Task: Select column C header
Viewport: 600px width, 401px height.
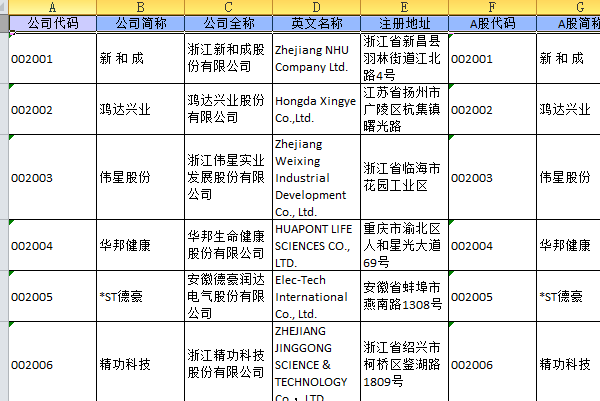Action: pyautogui.click(x=228, y=7)
